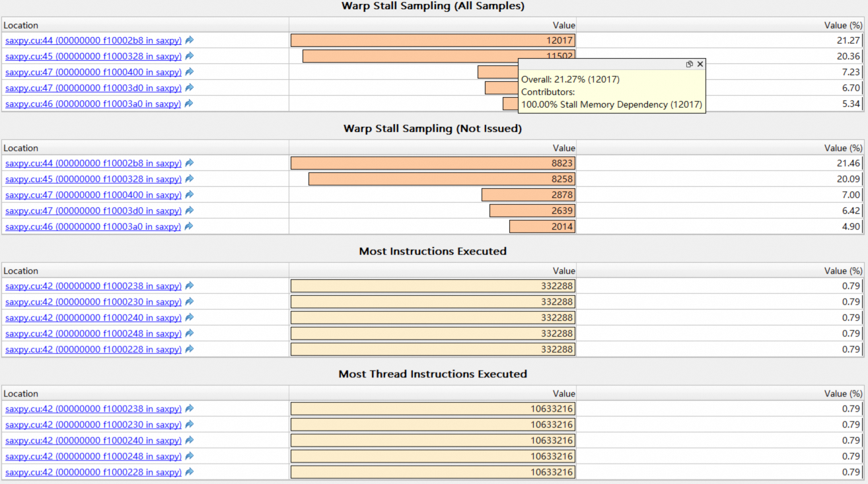The height and width of the screenshot is (484, 868).
Task: Open saxpy.cu:44 link in All Samples table
Action: [x=93, y=40]
